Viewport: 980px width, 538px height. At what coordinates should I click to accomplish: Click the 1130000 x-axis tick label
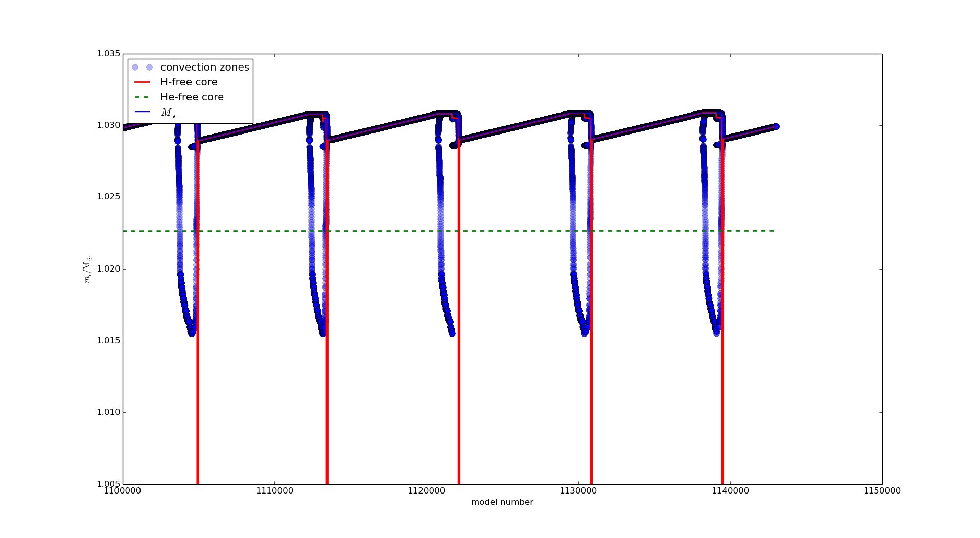[x=578, y=491]
